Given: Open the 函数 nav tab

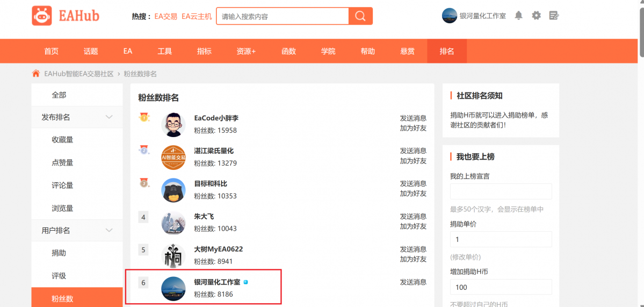Looking at the screenshot, I should [x=289, y=52].
